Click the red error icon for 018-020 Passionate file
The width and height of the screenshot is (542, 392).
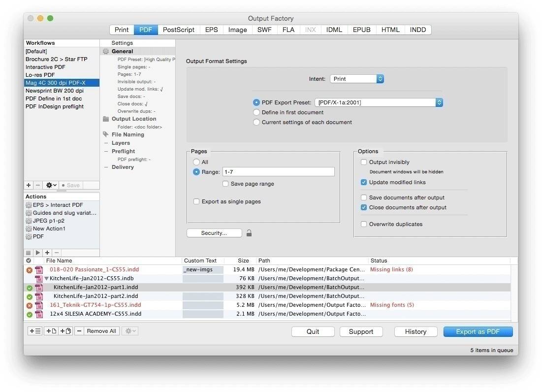pos(29,270)
